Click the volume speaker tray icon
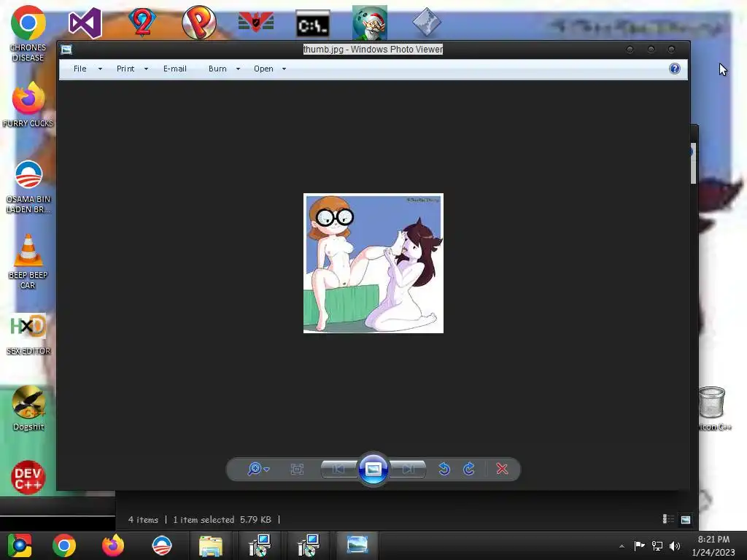 coord(675,545)
